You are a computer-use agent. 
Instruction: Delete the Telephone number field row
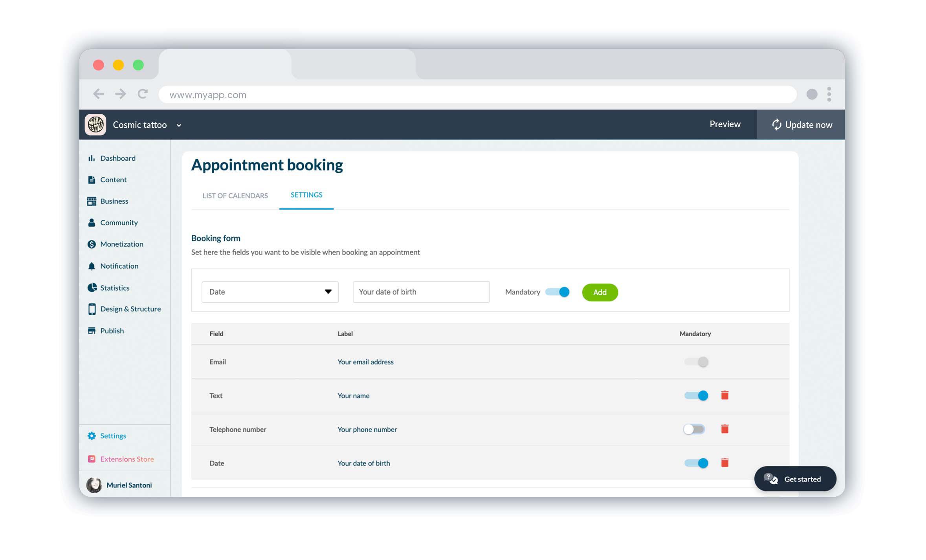coord(724,429)
